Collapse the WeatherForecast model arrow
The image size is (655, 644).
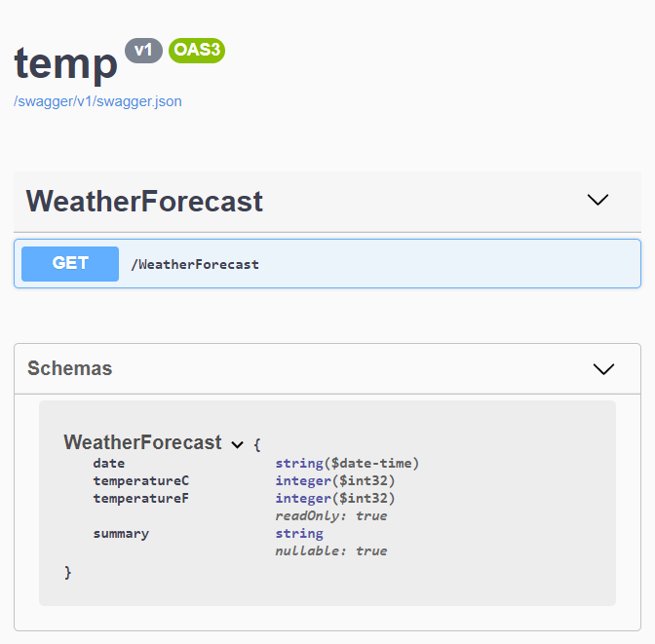click(x=237, y=444)
